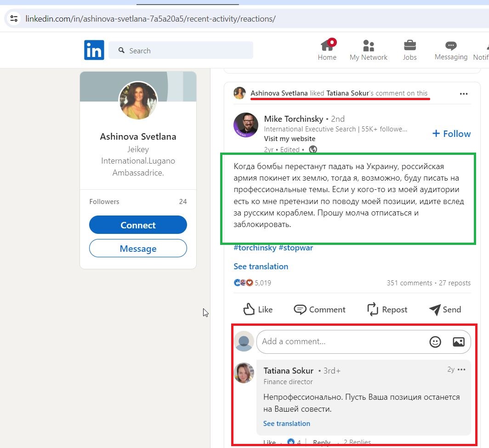Click the #stopwar hashtag

click(x=296, y=248)
